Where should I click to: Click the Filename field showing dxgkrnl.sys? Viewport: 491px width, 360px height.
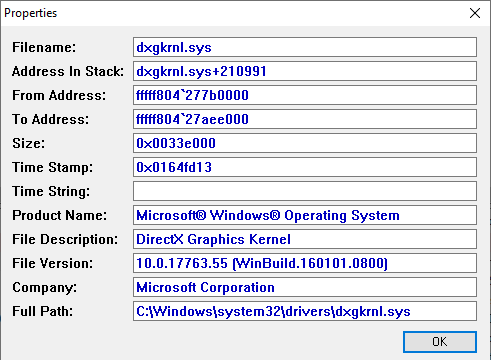click(305, 47)
